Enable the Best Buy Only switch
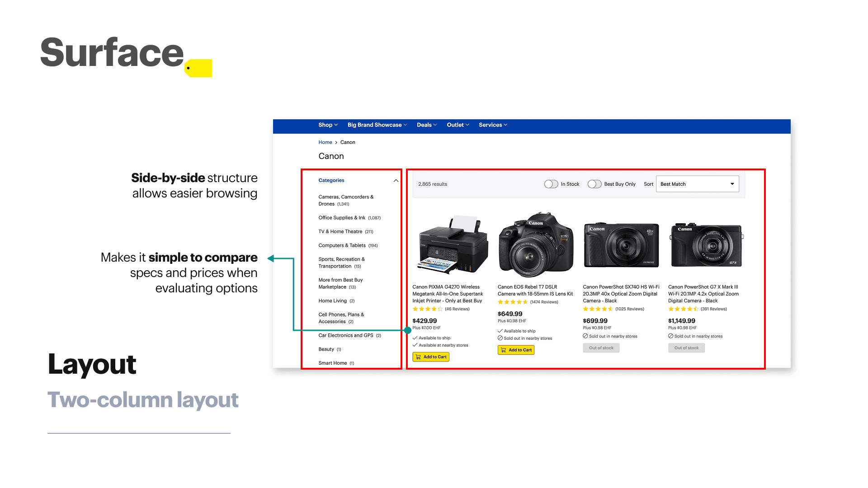This screenshot has width=868, height=488. click(594, 184)
